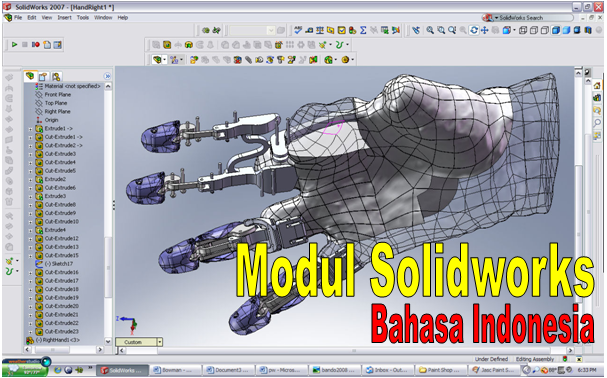The width and height of the screenshot is (607, 378).
Task: Open the Edit menu
Action: click(32, 18)
